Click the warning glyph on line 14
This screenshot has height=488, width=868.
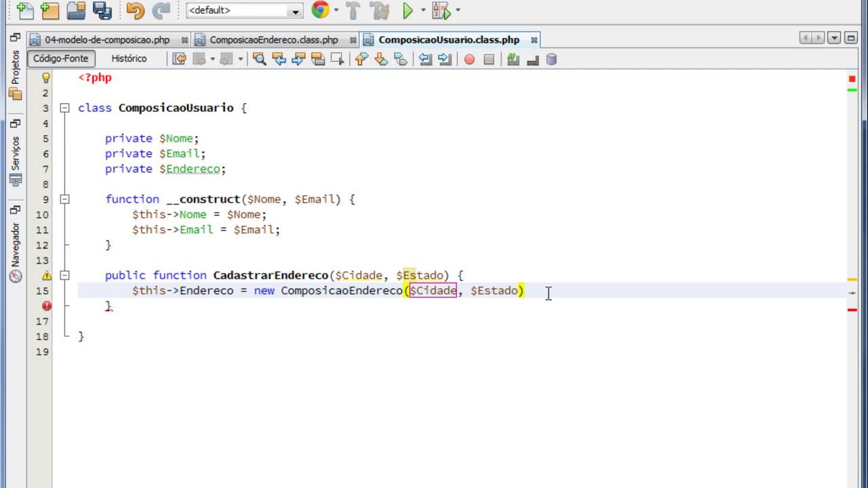(x=46, y=276)
